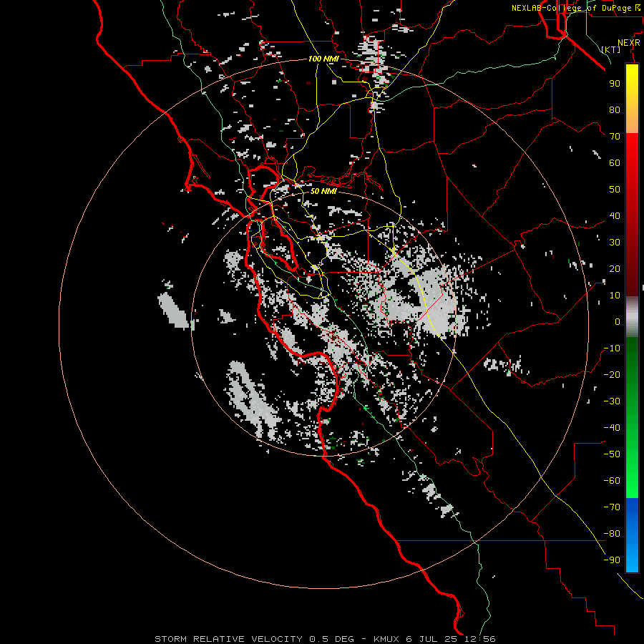644x644 pixels.
Task: Click the -90 value on velocity scale
Action: click(x=612, y=560)
